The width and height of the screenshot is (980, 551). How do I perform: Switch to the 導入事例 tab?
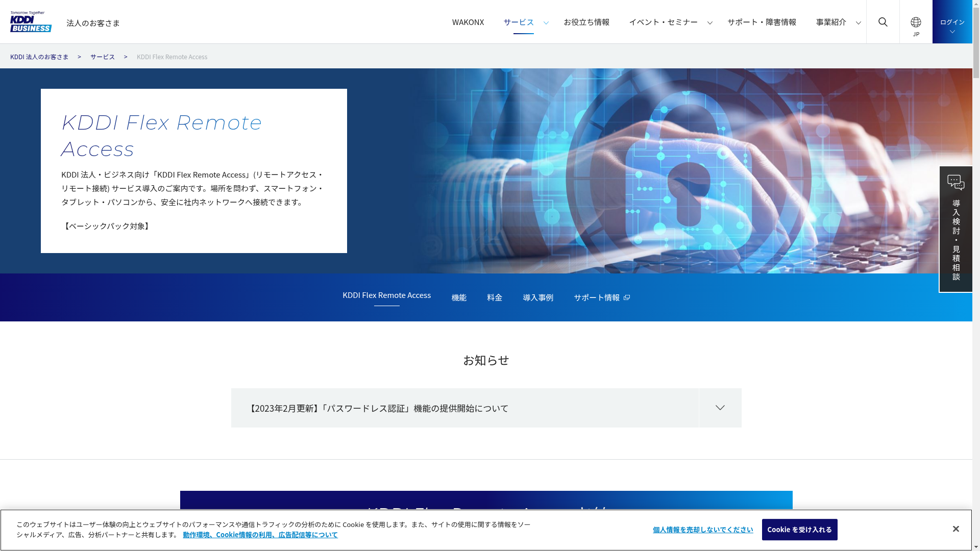(x=538, y=297)
